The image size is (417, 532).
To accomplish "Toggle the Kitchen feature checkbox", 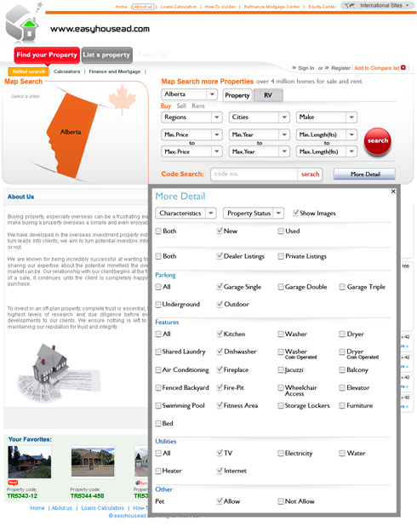I will (220, 334).
